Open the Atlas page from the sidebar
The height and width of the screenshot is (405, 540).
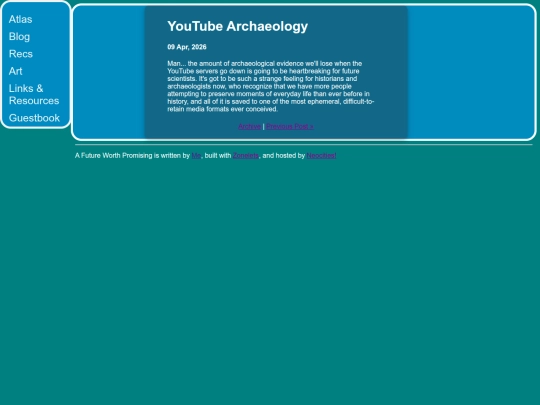click(20, 19)
